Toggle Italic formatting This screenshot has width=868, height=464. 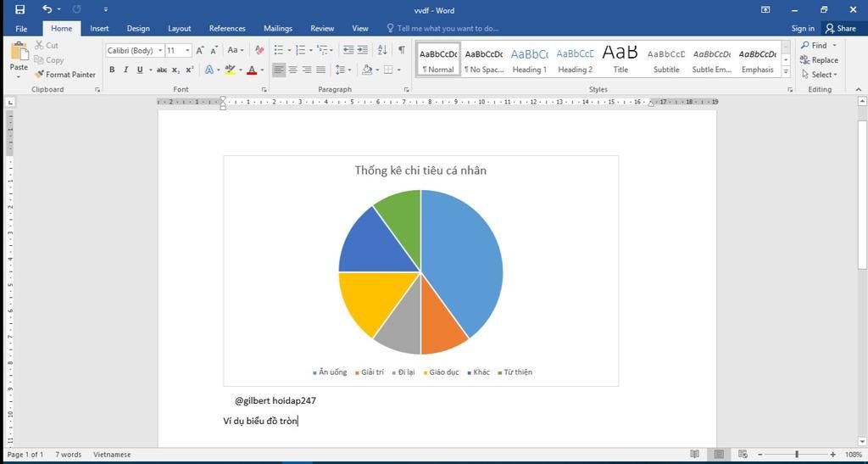(125, 70)
